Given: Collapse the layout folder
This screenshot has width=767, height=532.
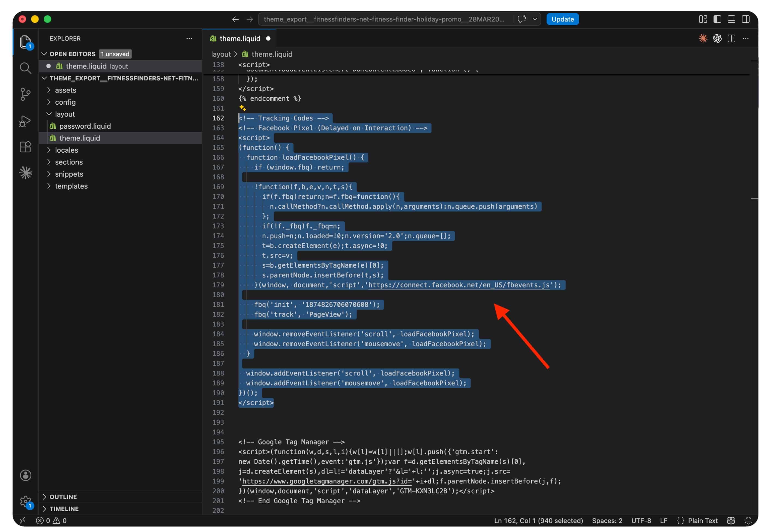Looking at the screenshot, I should [65, 114].
